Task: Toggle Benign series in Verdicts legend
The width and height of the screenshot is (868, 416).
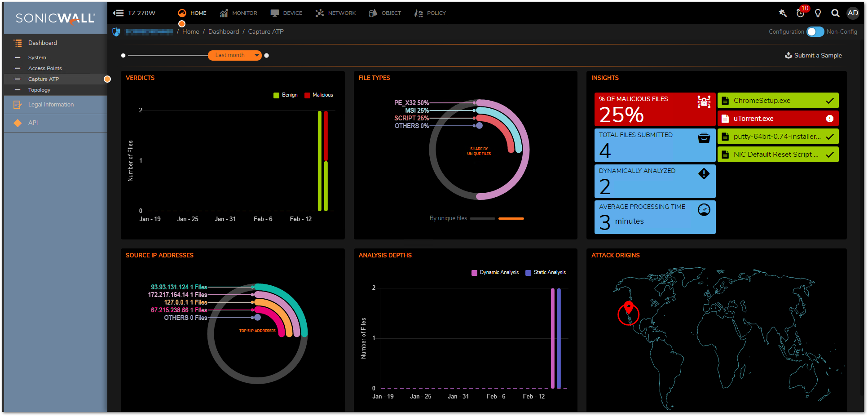Action: pos(286,95)
